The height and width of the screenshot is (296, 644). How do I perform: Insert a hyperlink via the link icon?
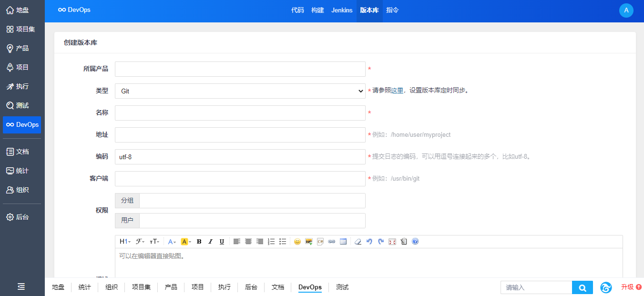pos(332,242)
